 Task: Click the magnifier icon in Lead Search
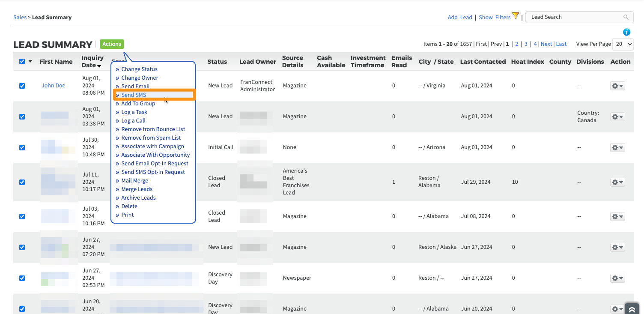coord(626,17)
